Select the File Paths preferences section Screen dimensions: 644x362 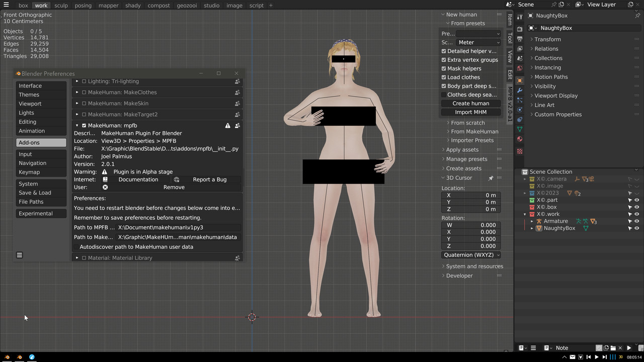tap(41, 202)
